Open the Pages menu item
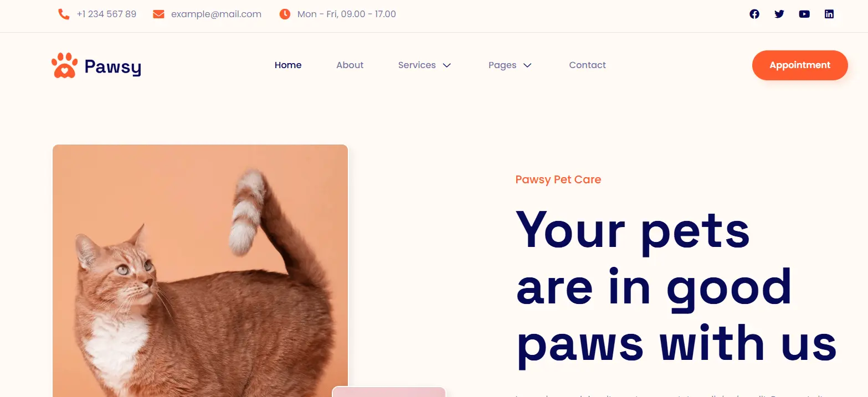 [x=502, y=65]
